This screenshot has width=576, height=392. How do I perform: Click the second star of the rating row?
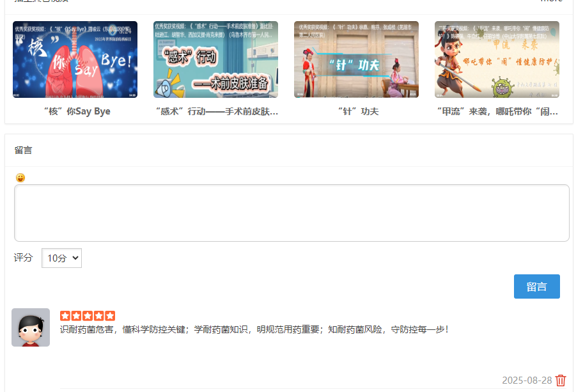pos(76,315)
